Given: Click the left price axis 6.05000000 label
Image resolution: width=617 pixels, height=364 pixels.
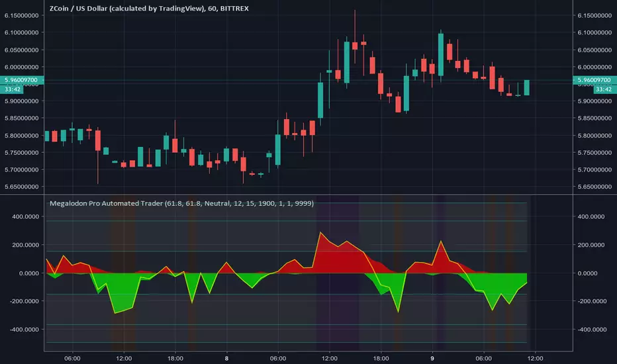Looking at the screenshot, I should [22, 50].
